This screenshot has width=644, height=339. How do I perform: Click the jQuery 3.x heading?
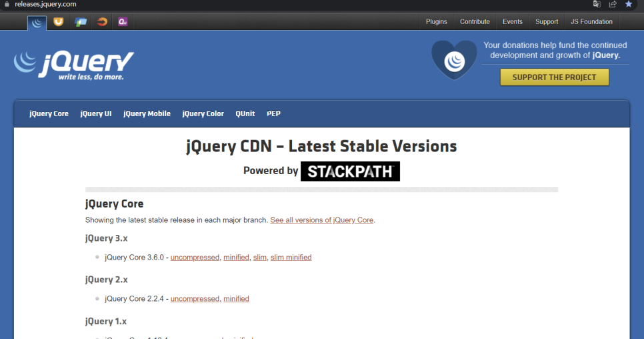click(107, 238)
